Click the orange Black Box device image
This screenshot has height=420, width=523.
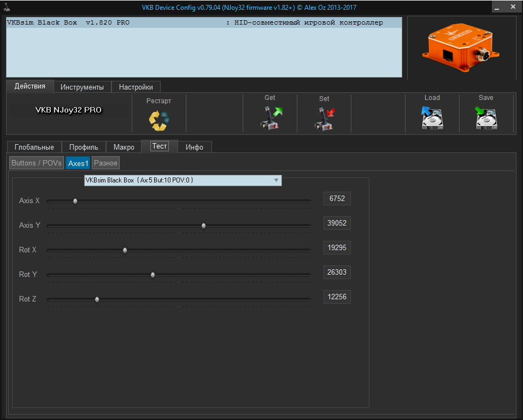coord(461,47)
